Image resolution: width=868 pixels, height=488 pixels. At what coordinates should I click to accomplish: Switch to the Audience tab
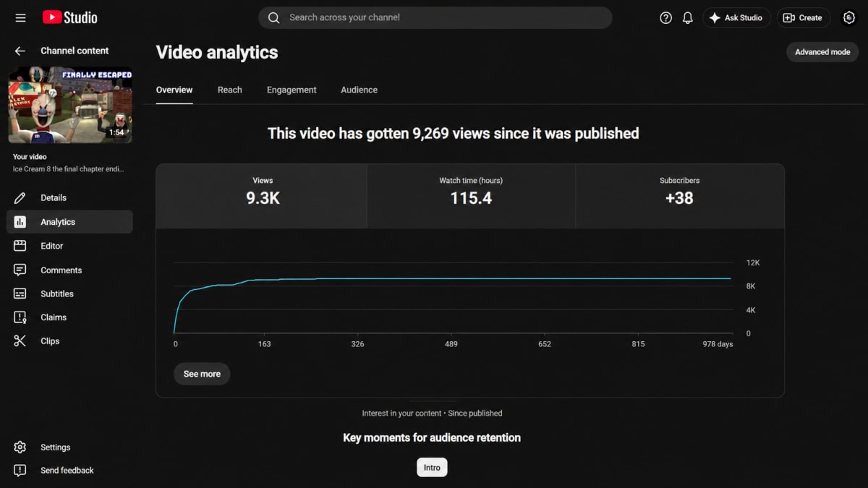(x=359, y=90)
